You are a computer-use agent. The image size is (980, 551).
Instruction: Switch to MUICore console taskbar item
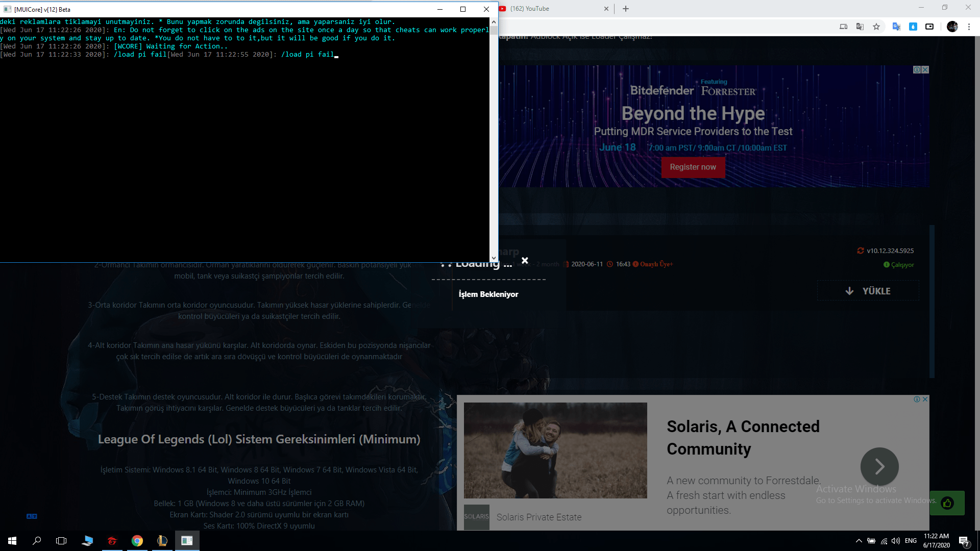point(187,541)
